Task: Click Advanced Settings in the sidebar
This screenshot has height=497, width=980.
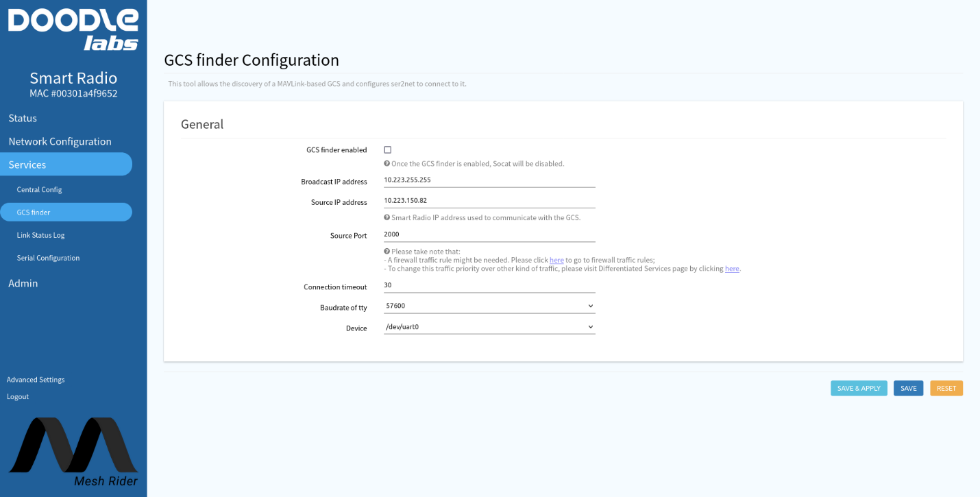Action: pos(35,379)
